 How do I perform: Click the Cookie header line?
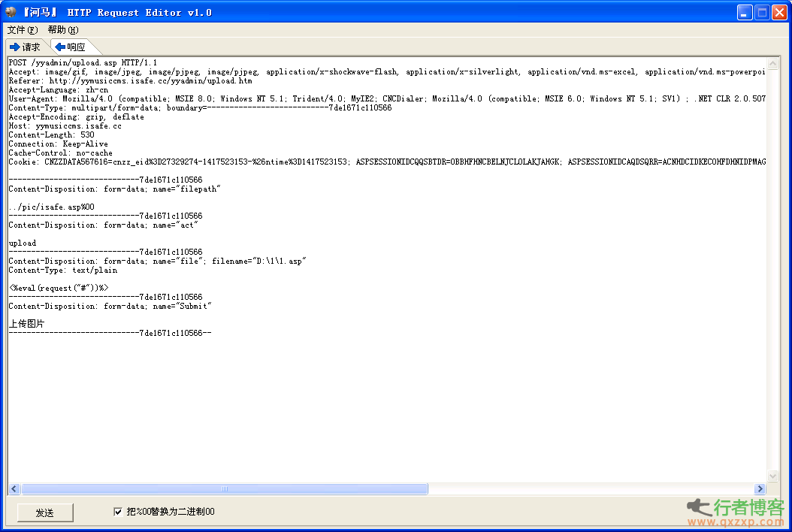387,162
